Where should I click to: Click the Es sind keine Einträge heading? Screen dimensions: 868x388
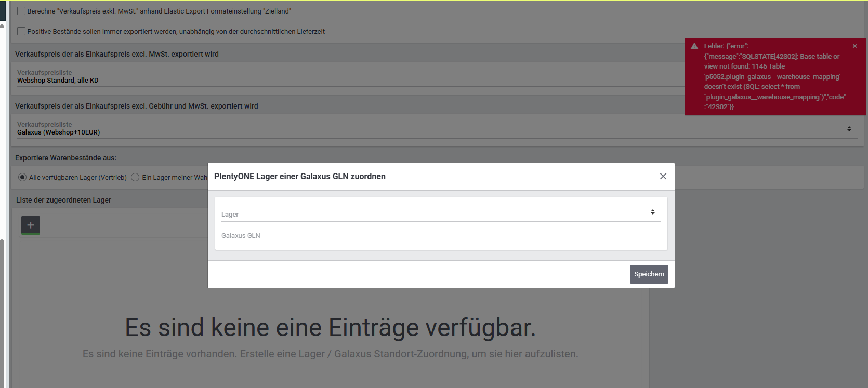330,328
